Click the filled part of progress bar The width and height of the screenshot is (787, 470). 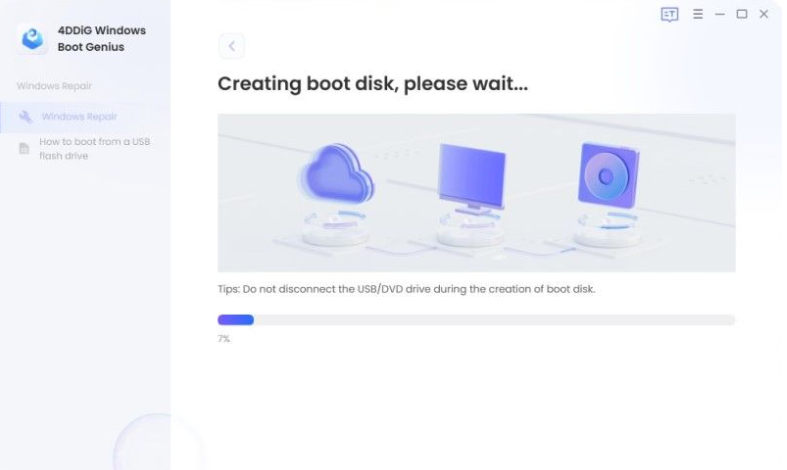click(x=235, y=320)
